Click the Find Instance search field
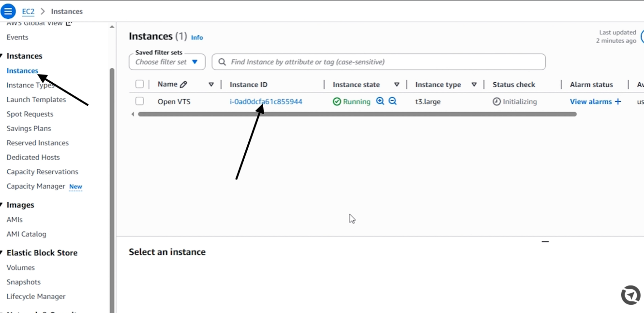 tap(379, 62)
